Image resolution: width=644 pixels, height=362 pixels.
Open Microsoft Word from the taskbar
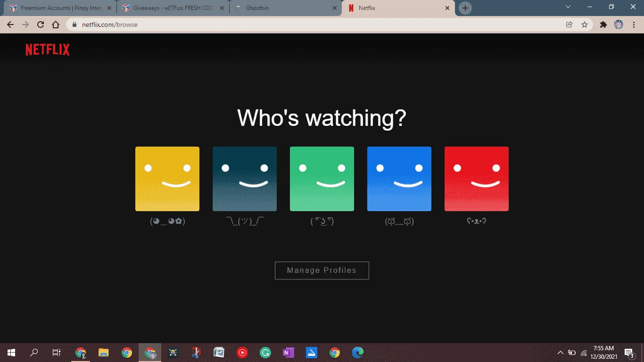(219, 352)
